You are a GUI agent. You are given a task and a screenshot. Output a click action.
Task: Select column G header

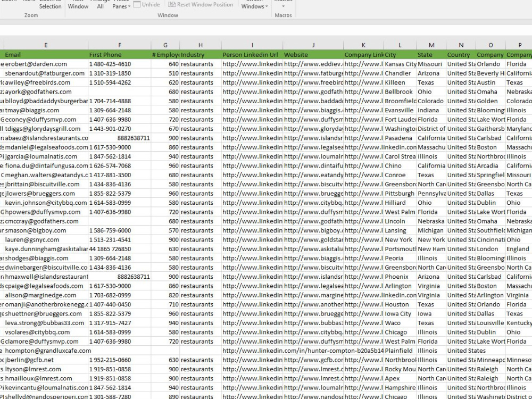tap(165, 45)
